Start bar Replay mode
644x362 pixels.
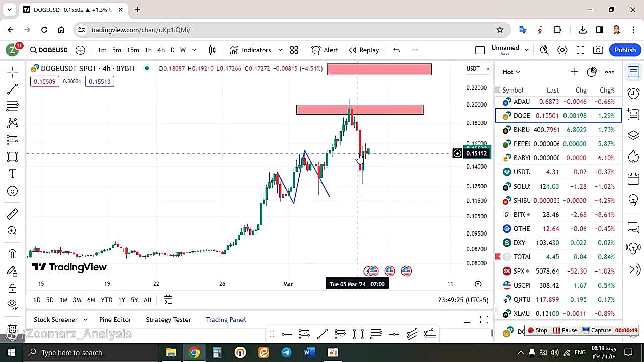[364, 50]
